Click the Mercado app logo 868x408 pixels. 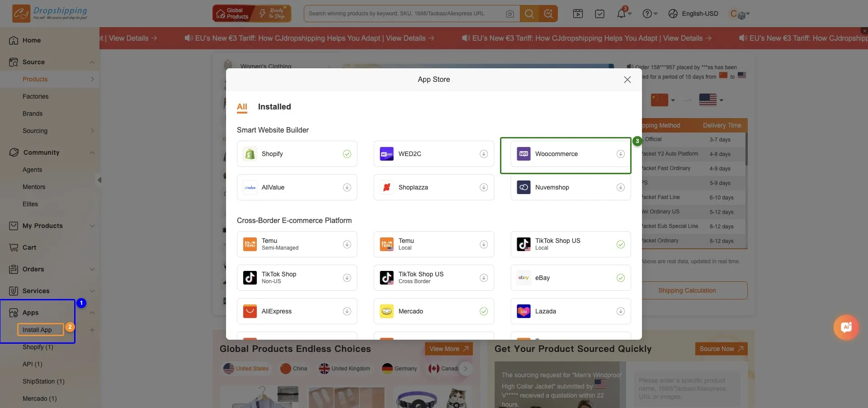click(387, 311)
